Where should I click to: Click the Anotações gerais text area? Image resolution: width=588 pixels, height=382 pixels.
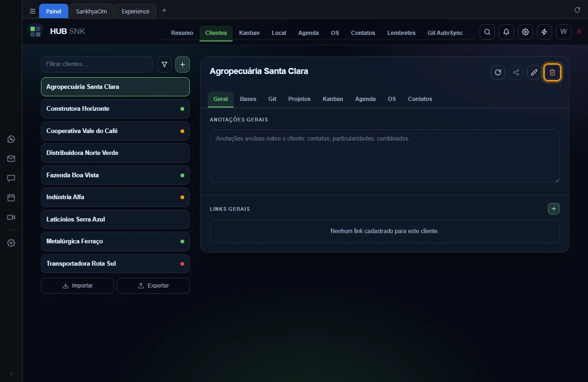pyautogui.click(x=384, y=156)
